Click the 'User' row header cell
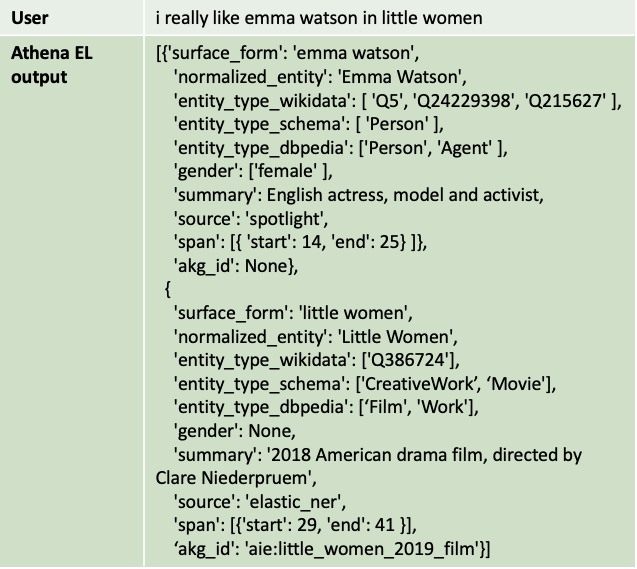637x569 pixels. point(72,17)
